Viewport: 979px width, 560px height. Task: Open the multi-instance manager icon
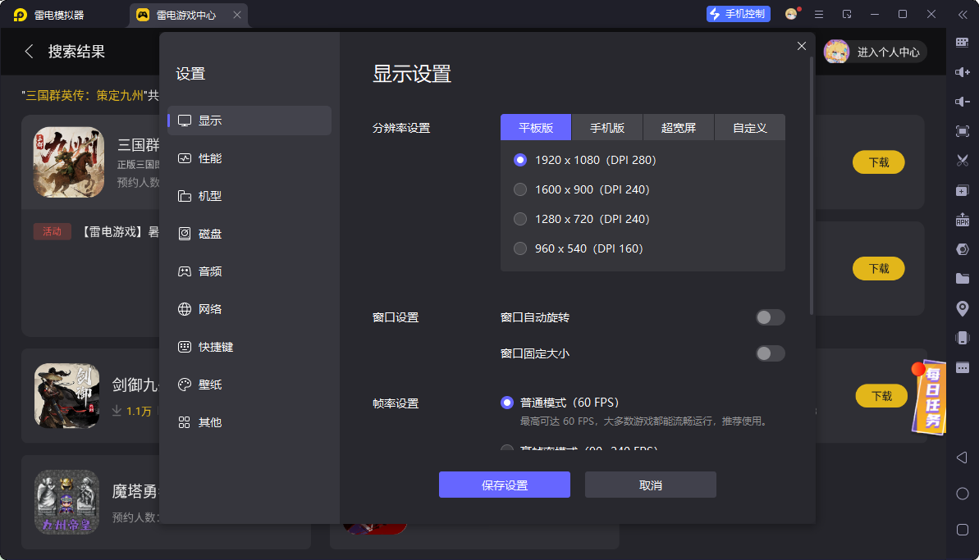point(962,190)
